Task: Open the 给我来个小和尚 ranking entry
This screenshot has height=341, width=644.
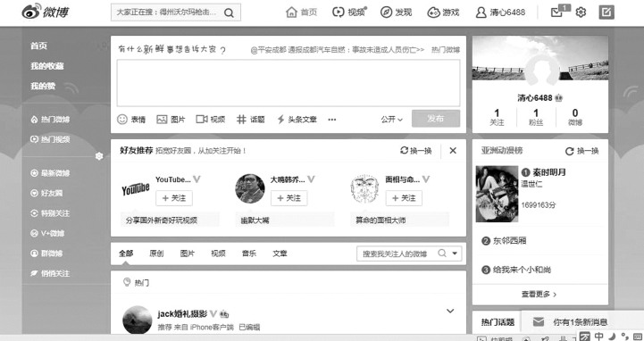Action: coord(522,270)
